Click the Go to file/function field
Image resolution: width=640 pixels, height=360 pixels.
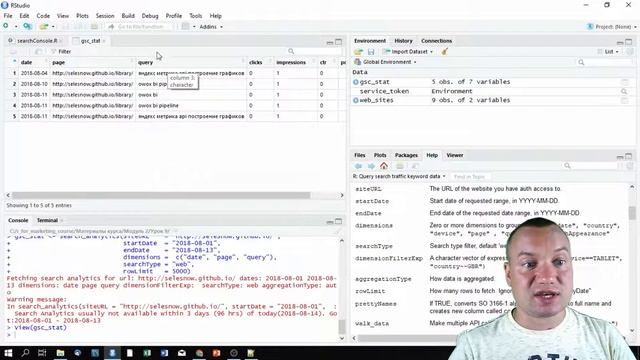coord(140,27)
